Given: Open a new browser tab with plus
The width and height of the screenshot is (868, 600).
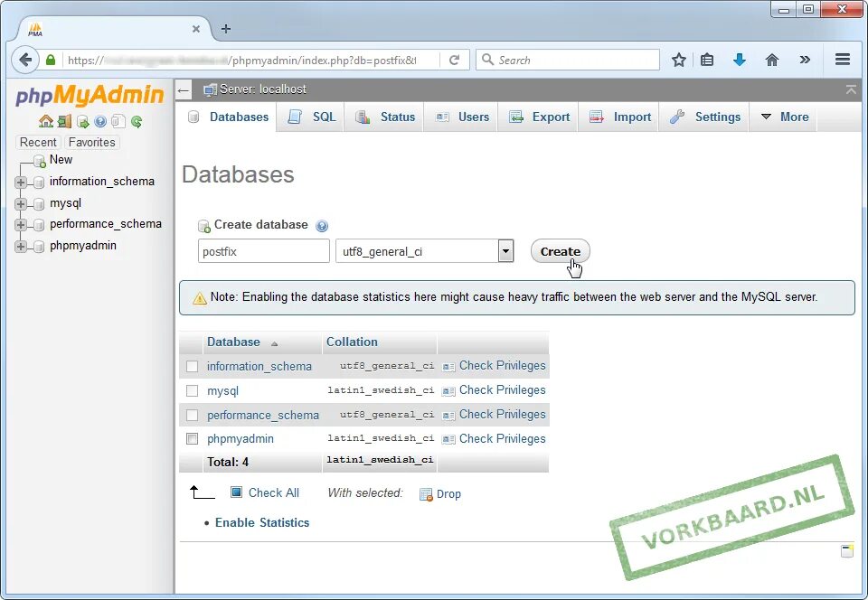Looking at the screenshot, I should point(226,29).
